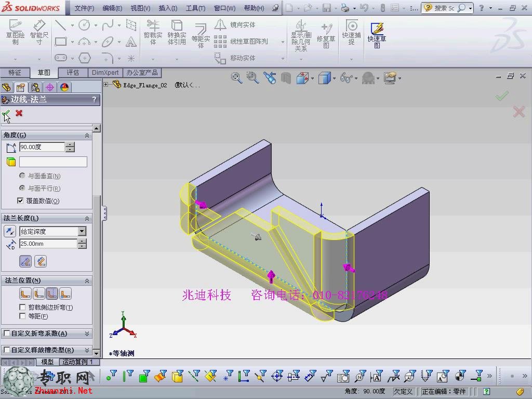532x399 pixels.
Task: Select 'Material Outside' flange position
Action: coord(38,294)
